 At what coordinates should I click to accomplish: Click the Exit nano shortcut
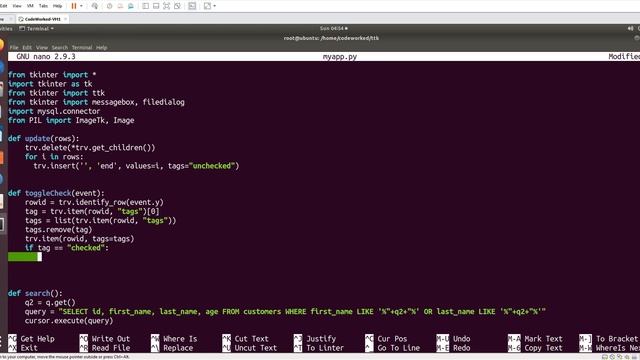click(x=23, y=348)
